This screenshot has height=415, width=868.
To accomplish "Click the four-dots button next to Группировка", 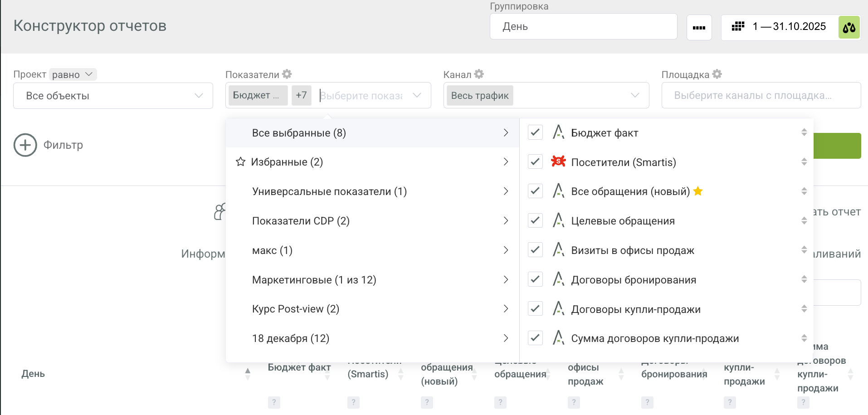I will [x=699, y=28].
